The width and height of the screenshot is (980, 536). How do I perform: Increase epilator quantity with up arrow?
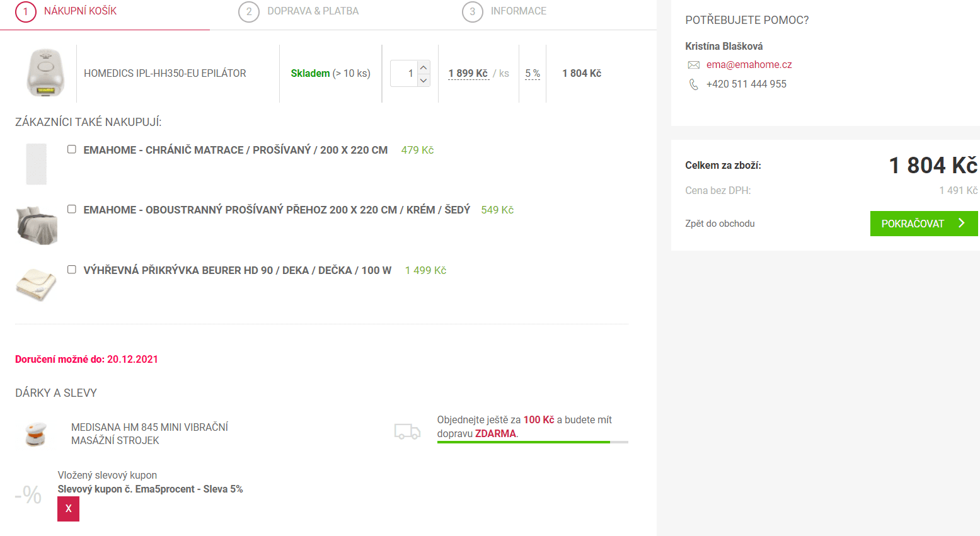(x=424, y=67)
